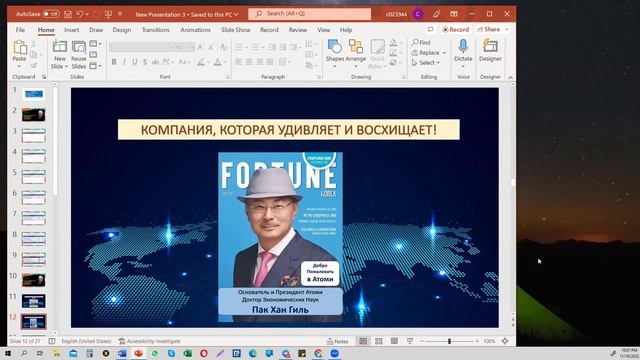Click the Search box in title bar
640x360 pixels.
pos(309,14)
